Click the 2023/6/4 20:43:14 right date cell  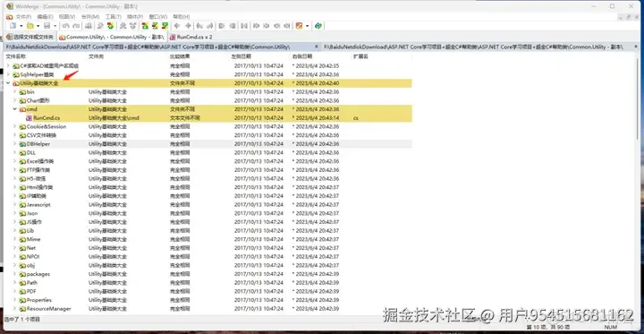317,118
